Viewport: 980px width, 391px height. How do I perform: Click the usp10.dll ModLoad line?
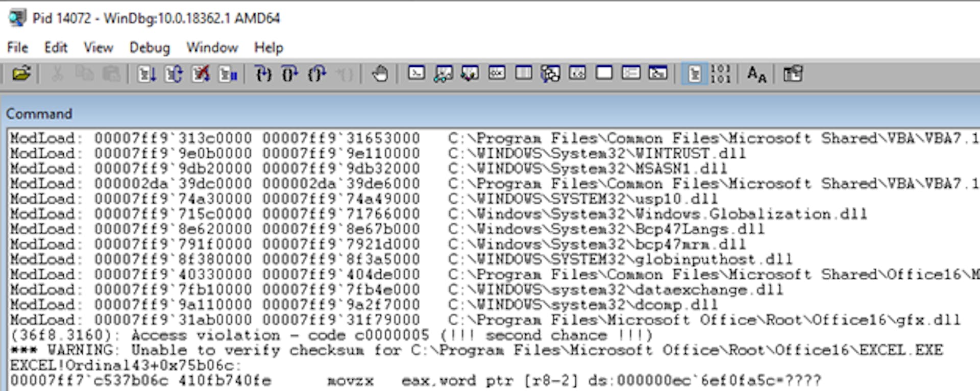pyautogui.click(x=364, y=199)
